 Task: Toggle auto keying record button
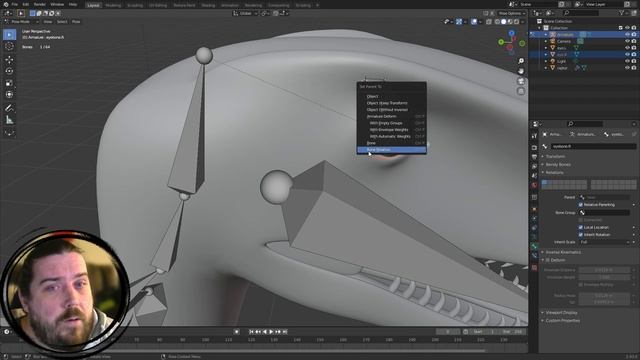(236, 332)
